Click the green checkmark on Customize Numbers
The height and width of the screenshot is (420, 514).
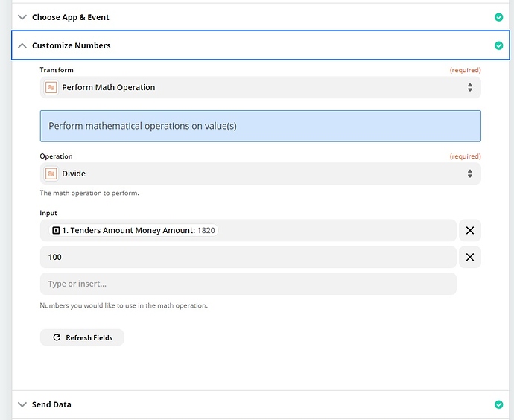click(x=498, y=45)
